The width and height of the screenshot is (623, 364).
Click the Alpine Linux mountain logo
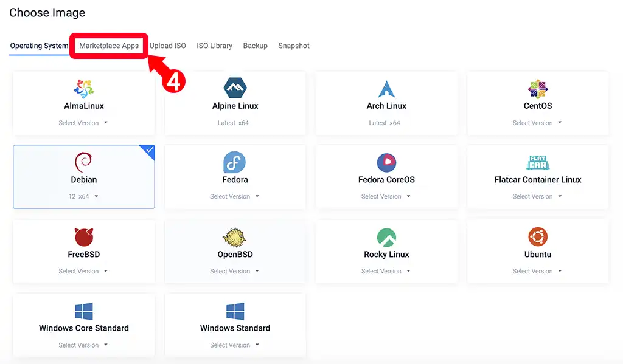[x=235, y=88]
